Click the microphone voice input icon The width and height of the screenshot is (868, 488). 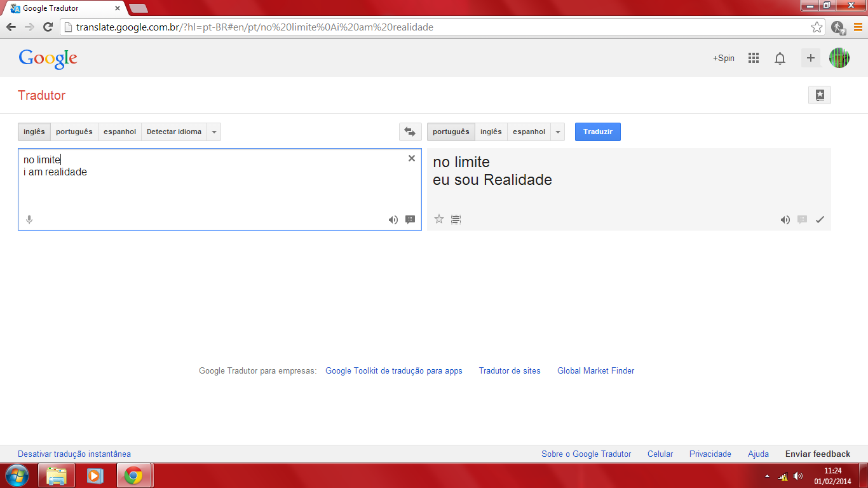tap(29, 220)
